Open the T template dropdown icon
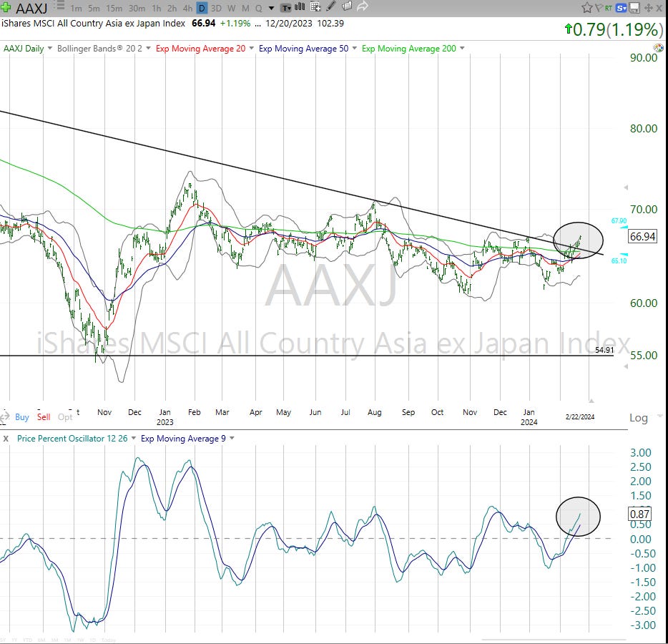This screenshot has width=668, height=644. [x=286, y=8]
